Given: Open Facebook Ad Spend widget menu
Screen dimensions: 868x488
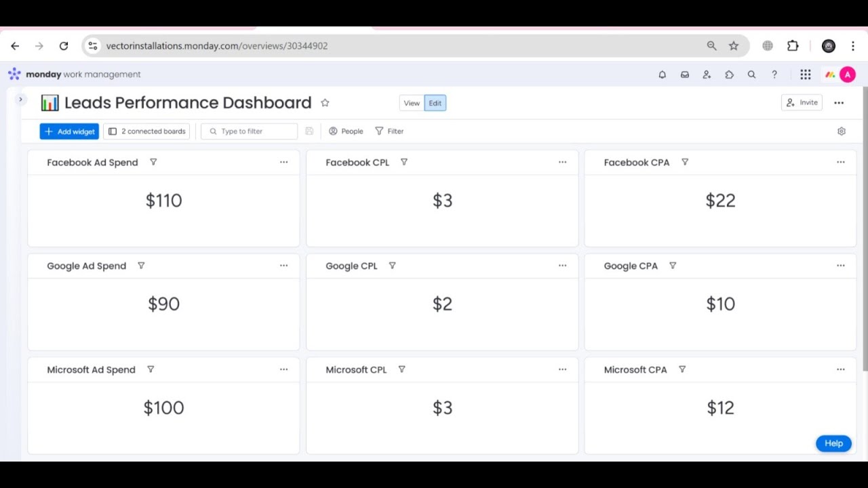Looking at the screenshot, I should click(x=284, y=162).
